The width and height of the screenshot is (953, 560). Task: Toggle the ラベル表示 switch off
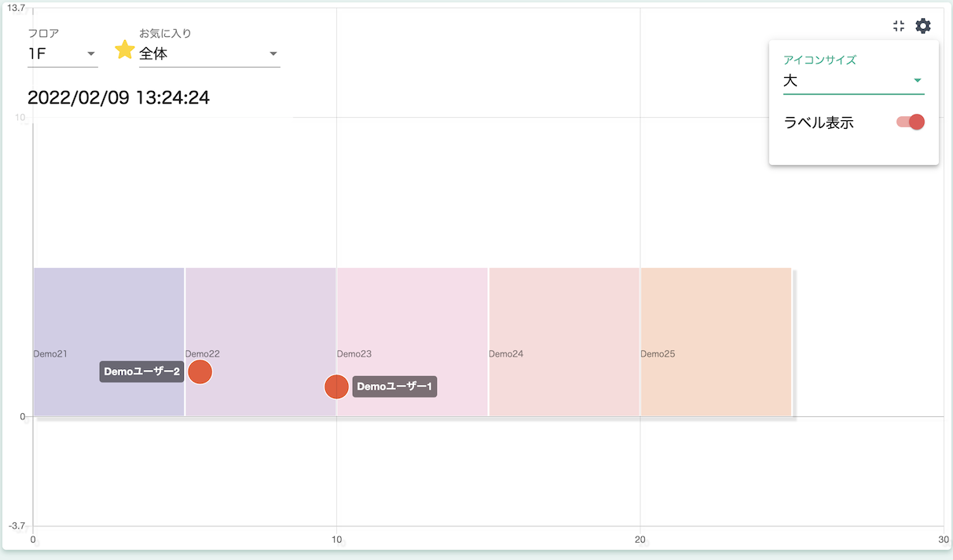(910, 122)
